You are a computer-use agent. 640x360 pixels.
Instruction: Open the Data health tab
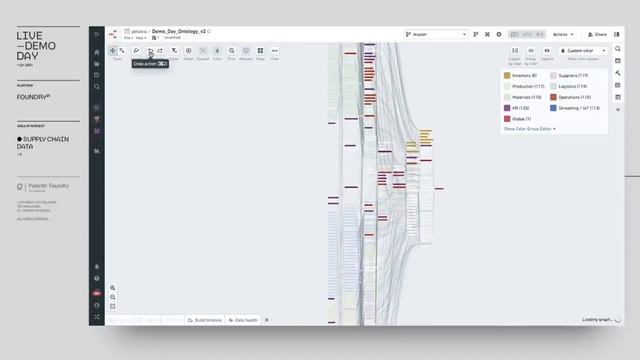coord(243,320)
